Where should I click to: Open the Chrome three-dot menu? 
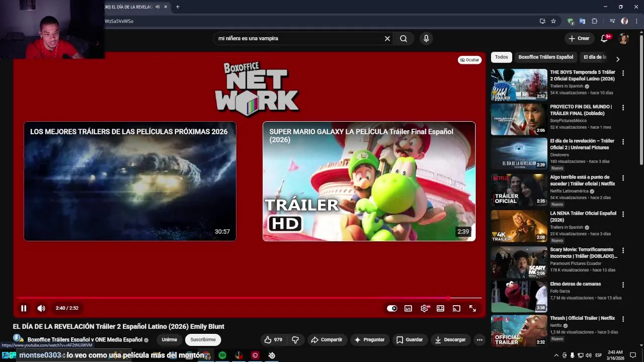[636, 21]
